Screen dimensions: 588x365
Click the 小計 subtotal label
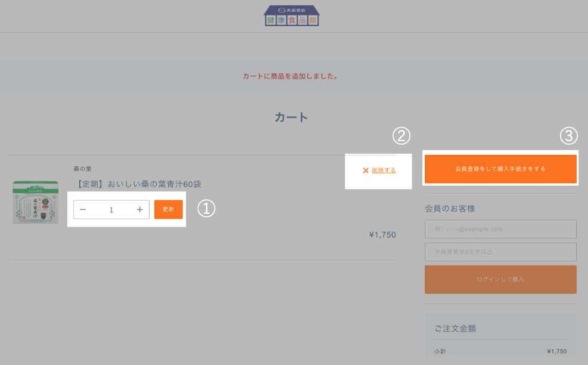[440, 351]
